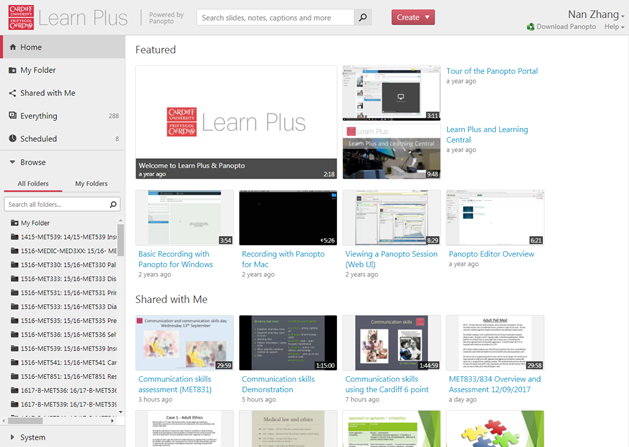Click folder icon for 1415-MET539
Viewport: 629px width, 447px height.
(14, 237)
